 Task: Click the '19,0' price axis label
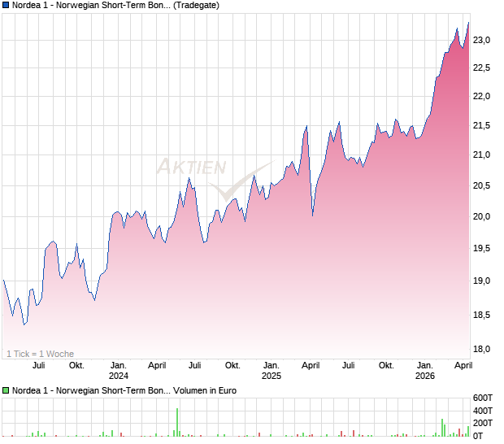[x=481, y=281]
